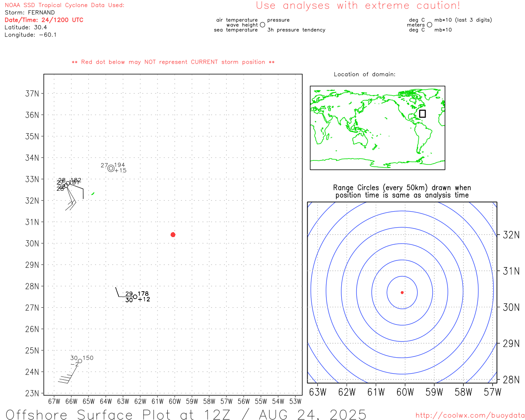Click the '26N' latitude axis label

point(32,329)
